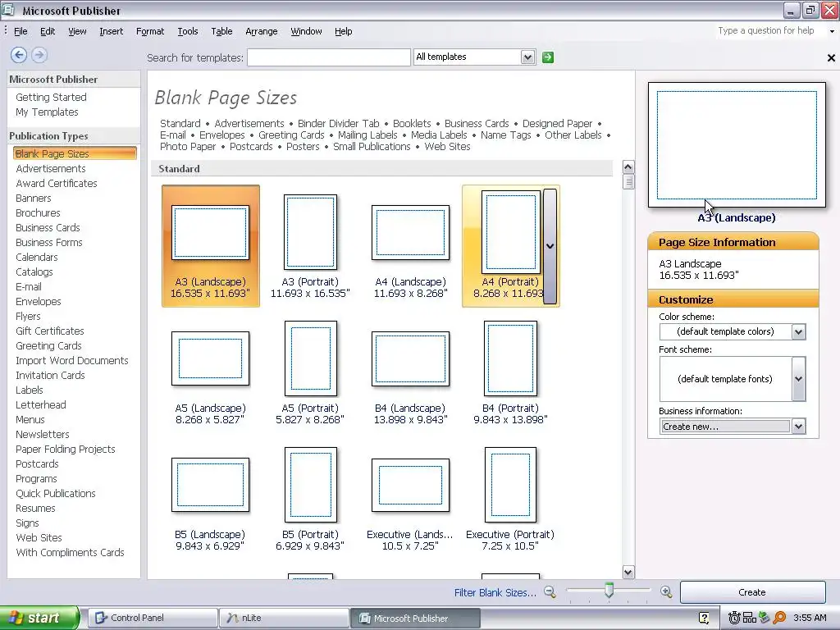The width and height of the screenshot is (840, 630).
Task: Open the All templates dropdown
Action: coord(527,57)
